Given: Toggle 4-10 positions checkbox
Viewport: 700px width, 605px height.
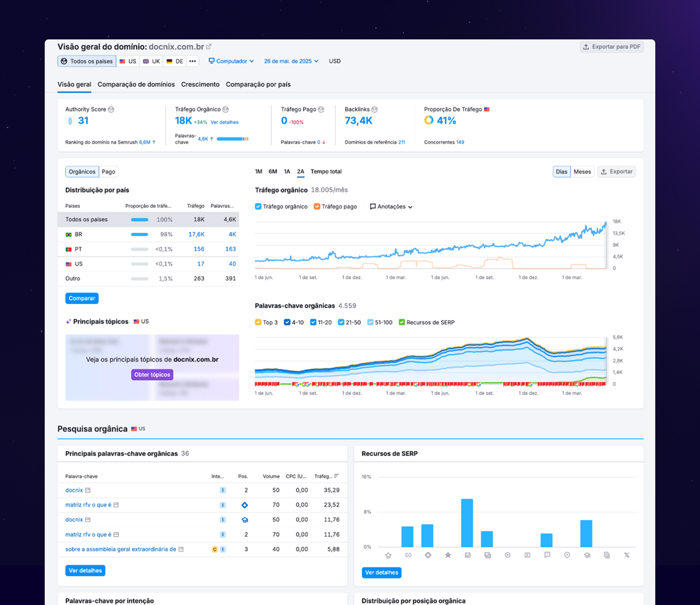Looking at the screenshot, I should click(287, 322).
